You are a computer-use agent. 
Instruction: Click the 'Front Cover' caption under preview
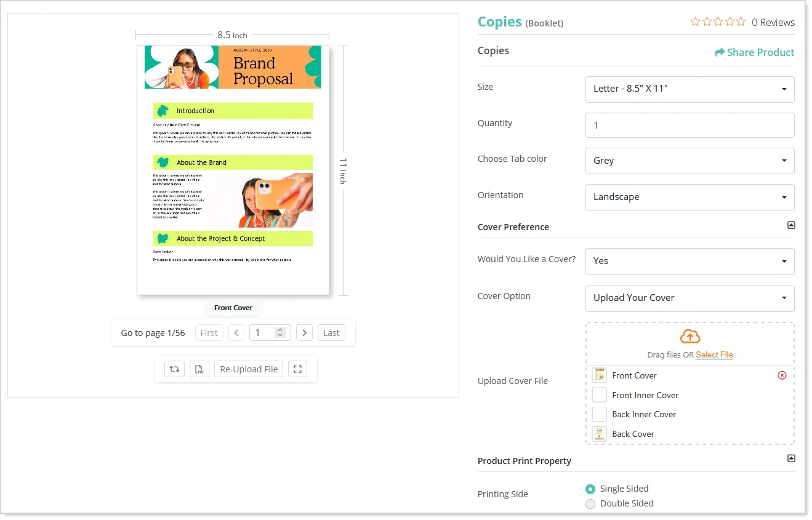click(x=233, y=308)
